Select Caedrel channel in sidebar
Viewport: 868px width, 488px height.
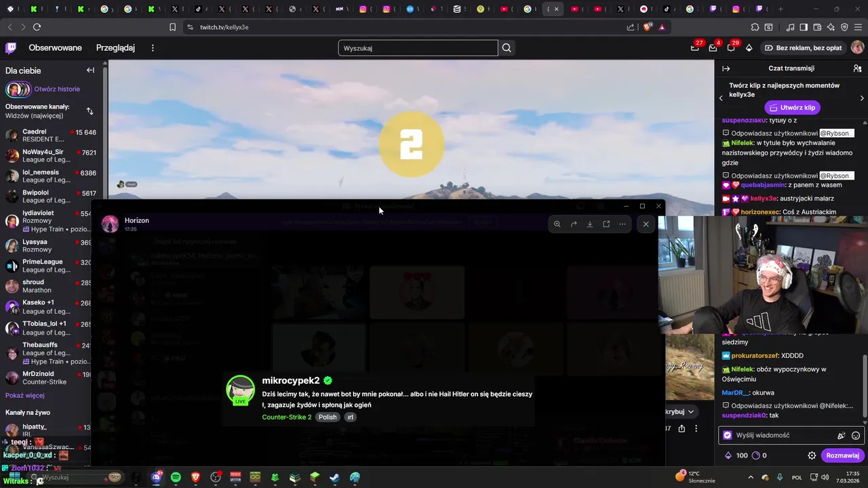pos(51,136)
